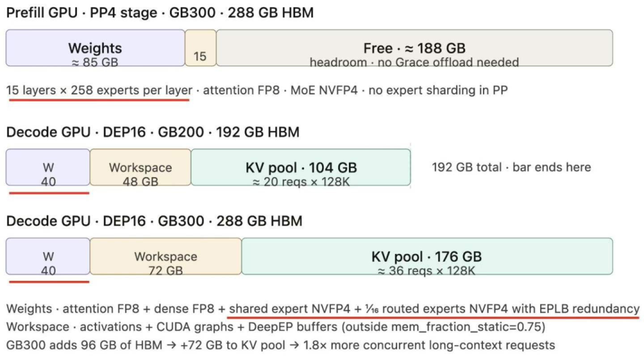Click 'headroom · no Grace offload needed' text
The width and height of the screenshot is (644, 356).
[414, 62]
